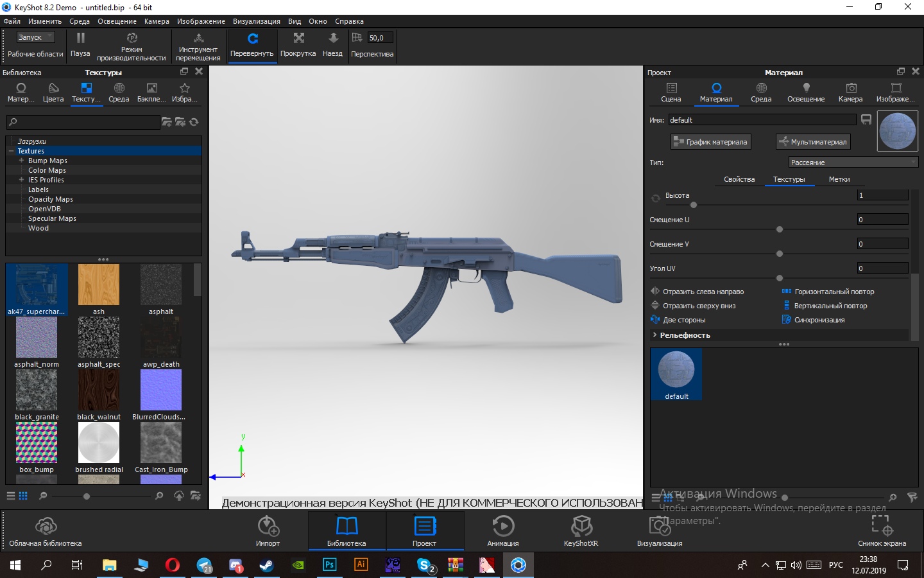Viewport: 924px width, 578px height.
Task: Click the library search field
Action: (83, 122)
